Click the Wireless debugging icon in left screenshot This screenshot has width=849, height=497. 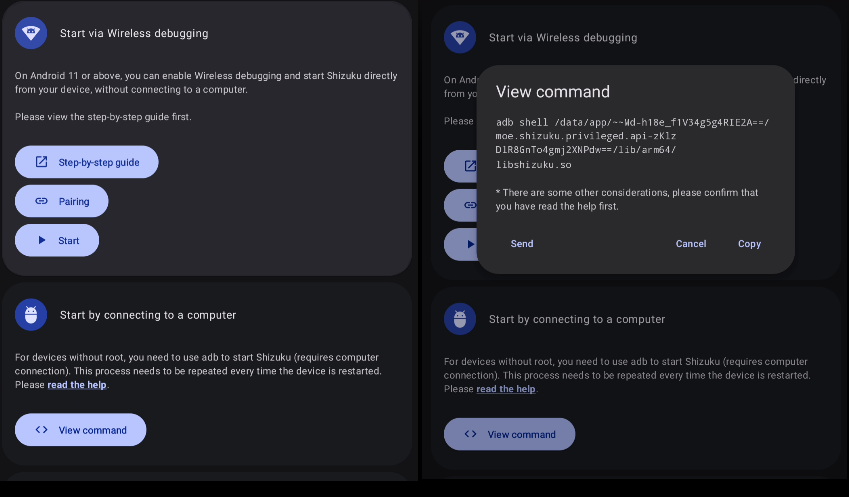click(x=31, y=33)
